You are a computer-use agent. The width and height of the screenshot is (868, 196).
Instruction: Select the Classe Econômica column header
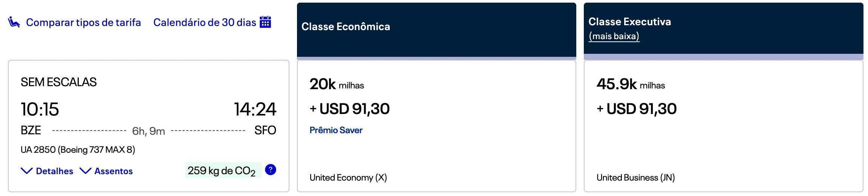pyautogui.click(x=436, y=30)
